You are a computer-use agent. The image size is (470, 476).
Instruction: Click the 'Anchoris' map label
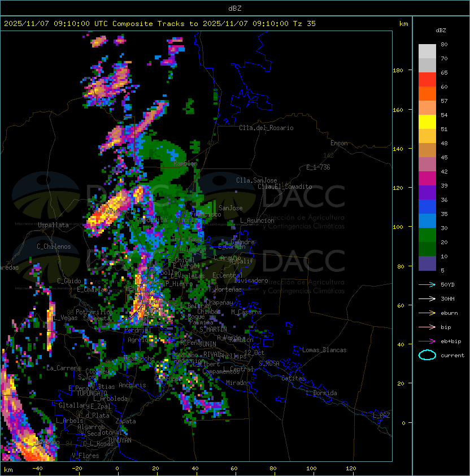[132, 385]
